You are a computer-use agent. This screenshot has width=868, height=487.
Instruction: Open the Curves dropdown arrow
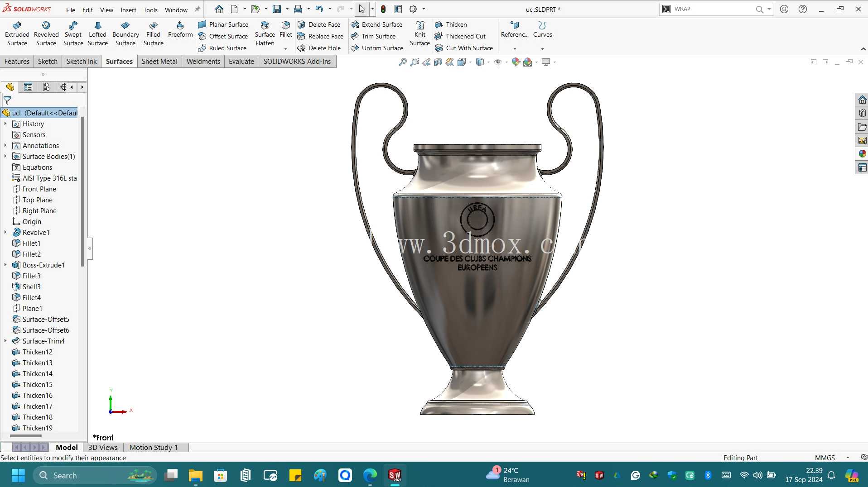tap(542, 48)
